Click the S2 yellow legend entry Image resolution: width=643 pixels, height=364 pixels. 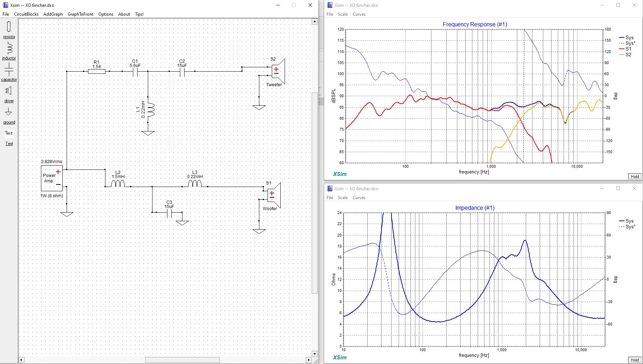(x=625, y=54)
